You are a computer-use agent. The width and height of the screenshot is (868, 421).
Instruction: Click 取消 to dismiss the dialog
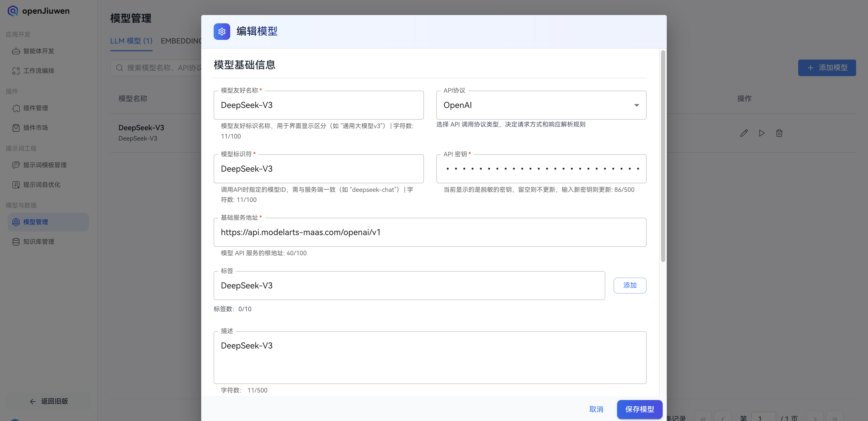pos(596,409)
